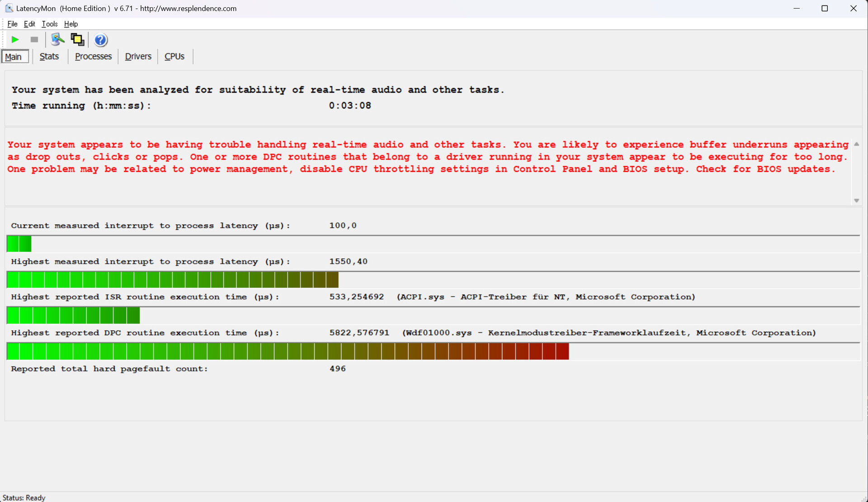Image resolution: width=868 pixels, height=502 pixels.
Task: Open the Processes tab
Action: pos(93,56)
